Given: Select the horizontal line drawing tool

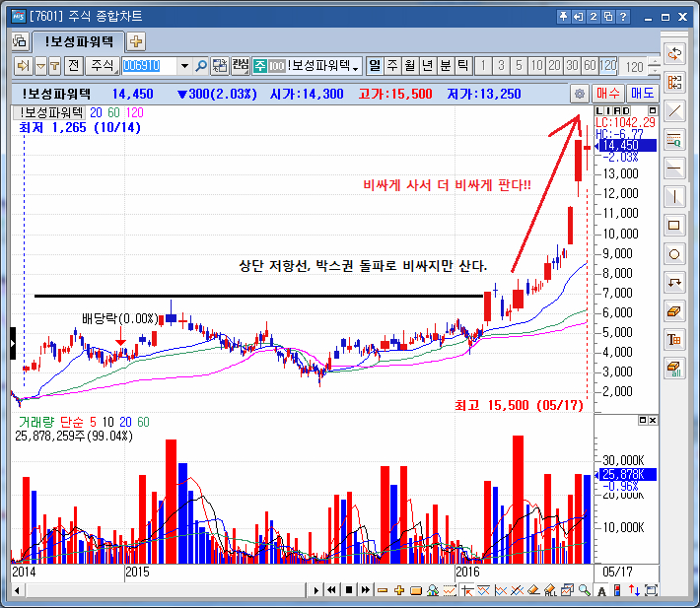Looking at the screenshot, I should tap(675, 167).
